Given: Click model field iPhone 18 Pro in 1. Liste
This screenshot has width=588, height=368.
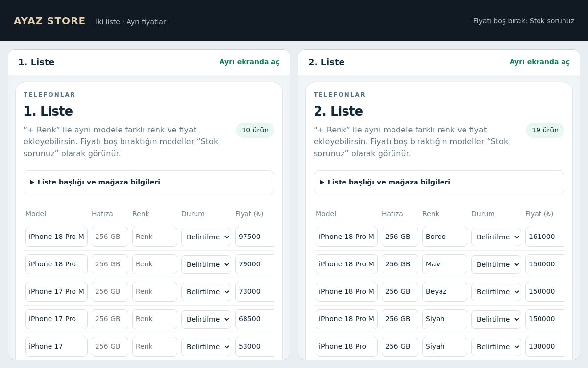Looking at the screenshot, I should pyautogui.click(x=56, y=264).
